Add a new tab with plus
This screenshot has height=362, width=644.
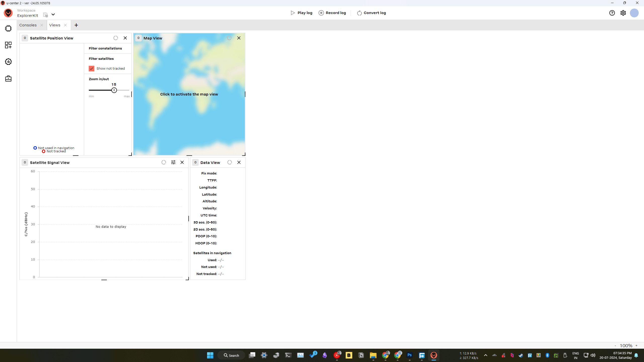pyautogui.click(x=76, y=25)
